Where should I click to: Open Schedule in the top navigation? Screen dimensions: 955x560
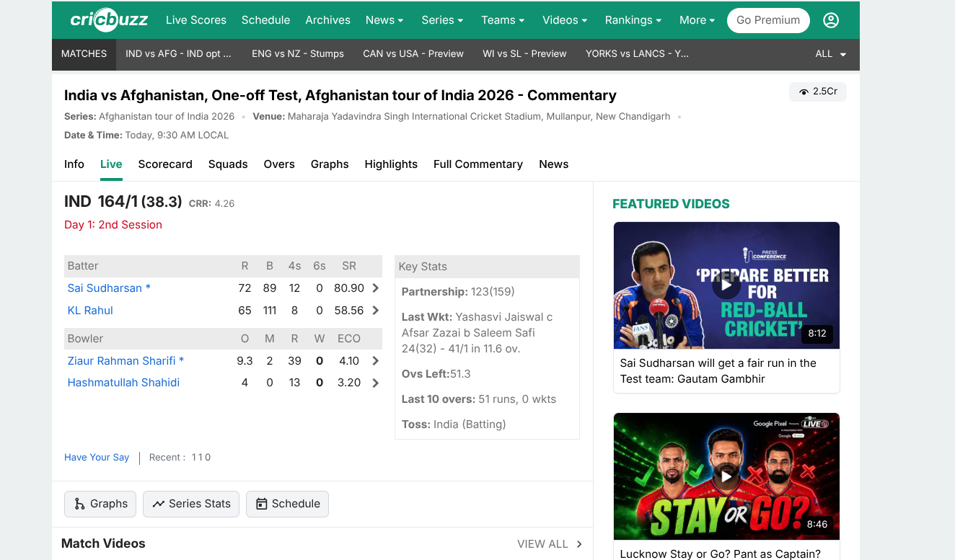click(x=265, y=20)
